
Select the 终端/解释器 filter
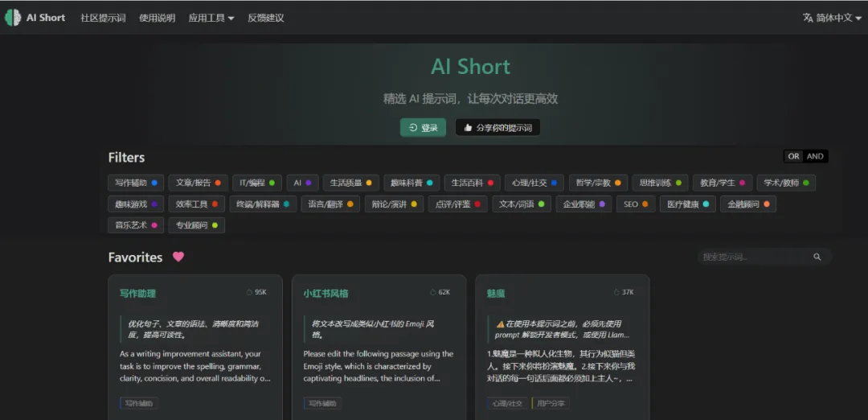coord(263,204)
